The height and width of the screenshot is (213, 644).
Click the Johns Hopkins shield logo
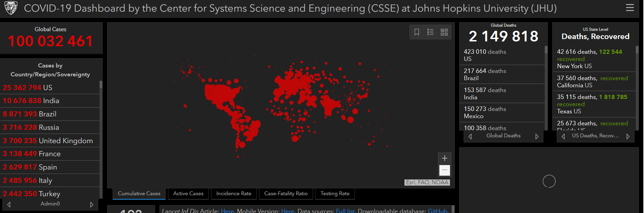pyautogui.click(x=11, y=8)
